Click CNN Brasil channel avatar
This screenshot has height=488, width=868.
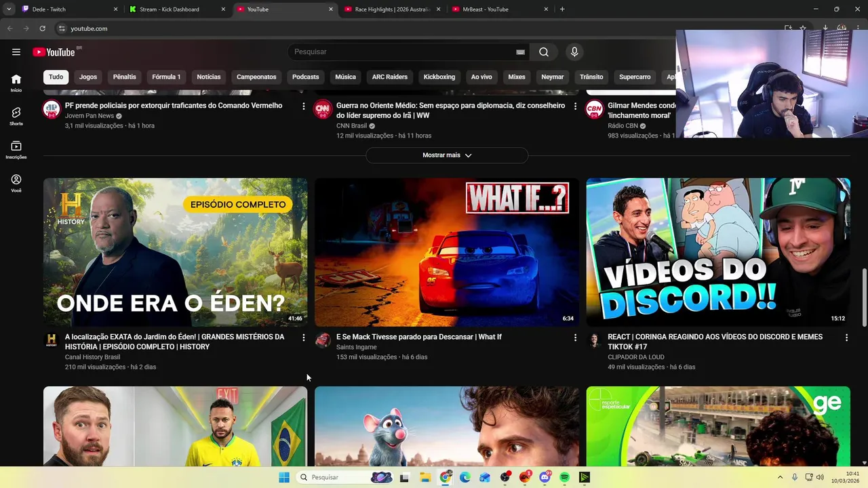click(323, 109)
